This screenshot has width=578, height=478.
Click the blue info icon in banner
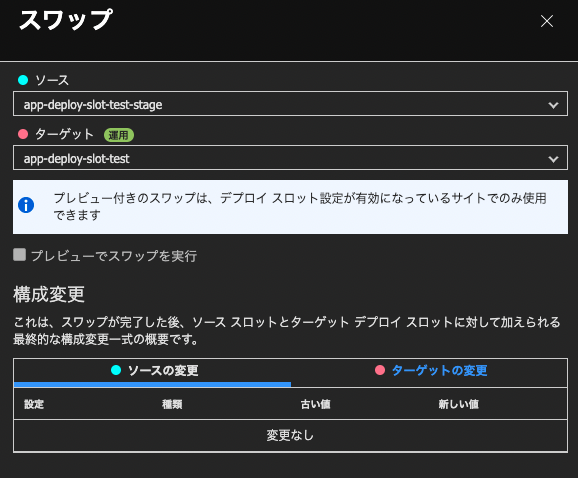26,205
